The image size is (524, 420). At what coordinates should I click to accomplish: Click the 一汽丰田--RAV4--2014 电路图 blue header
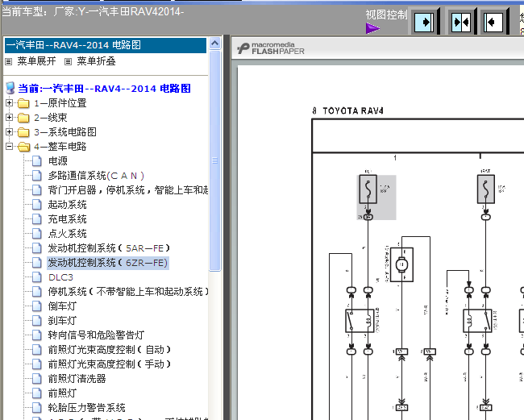pos(106,45)
